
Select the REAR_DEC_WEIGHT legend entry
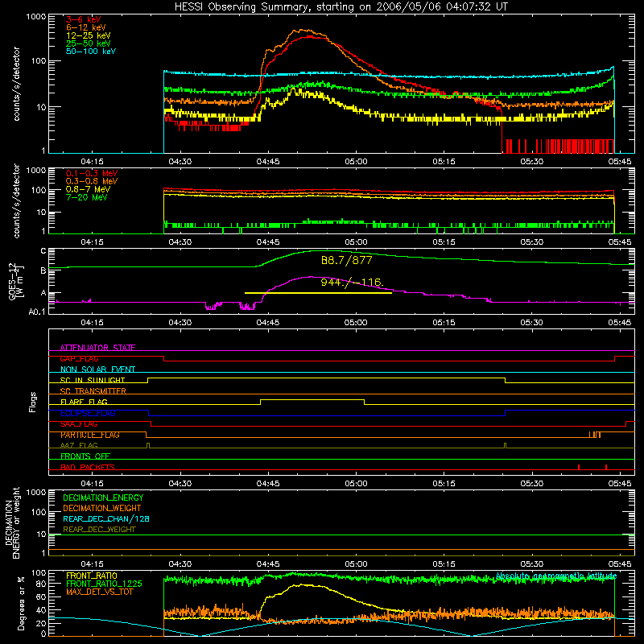[x=99, y=530]
